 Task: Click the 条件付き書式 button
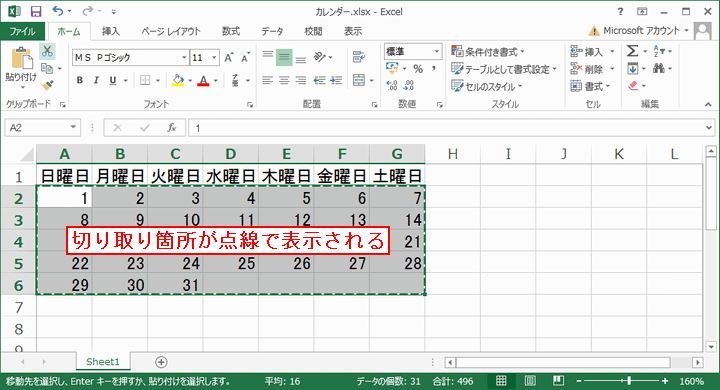pos(488,51)
